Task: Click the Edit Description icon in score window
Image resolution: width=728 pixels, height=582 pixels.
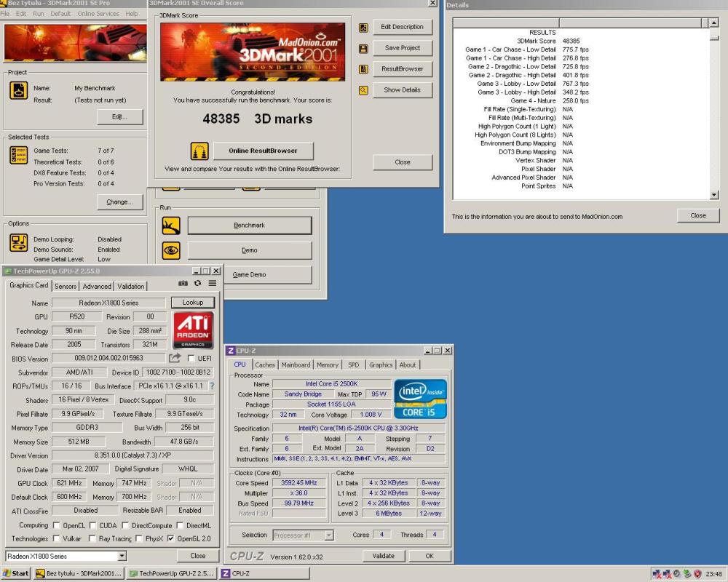Action: (363, 28)
